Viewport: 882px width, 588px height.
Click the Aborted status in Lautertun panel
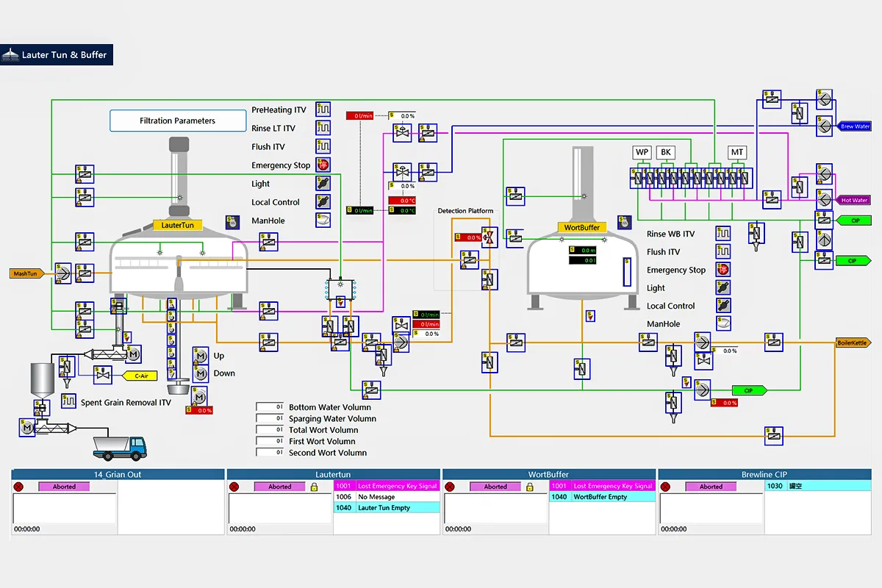(279, 487)
